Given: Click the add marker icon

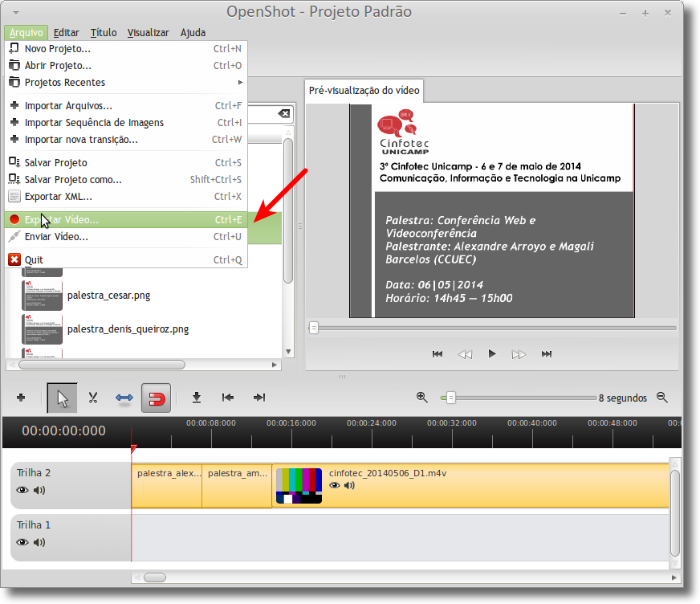Looking at the screenshot, I should coord(197,398).
